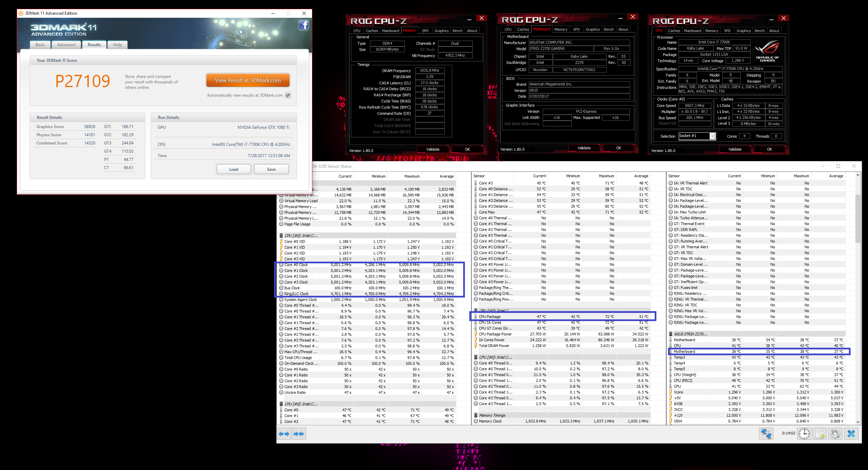Viewport: 868px width, 470px height.
Task: Click the DRAM Frequency value 1935.8 MHz
Action: tap(429, 70)
